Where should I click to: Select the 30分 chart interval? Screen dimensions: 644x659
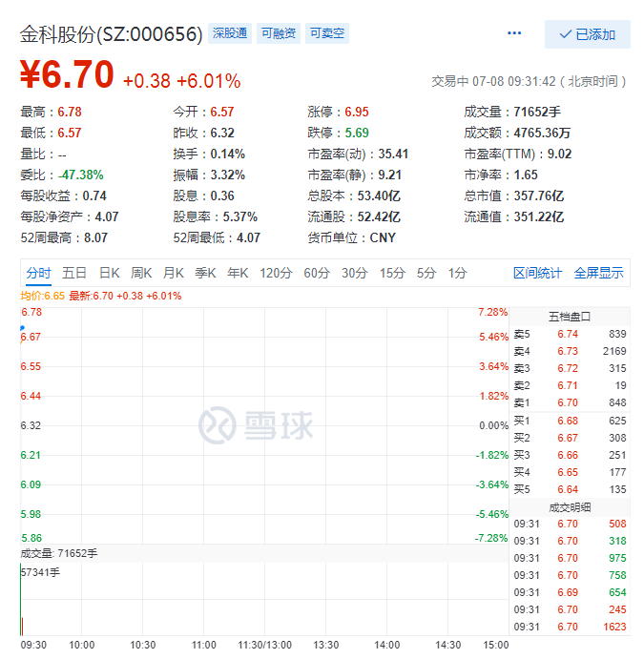click(x=355, y=273)
